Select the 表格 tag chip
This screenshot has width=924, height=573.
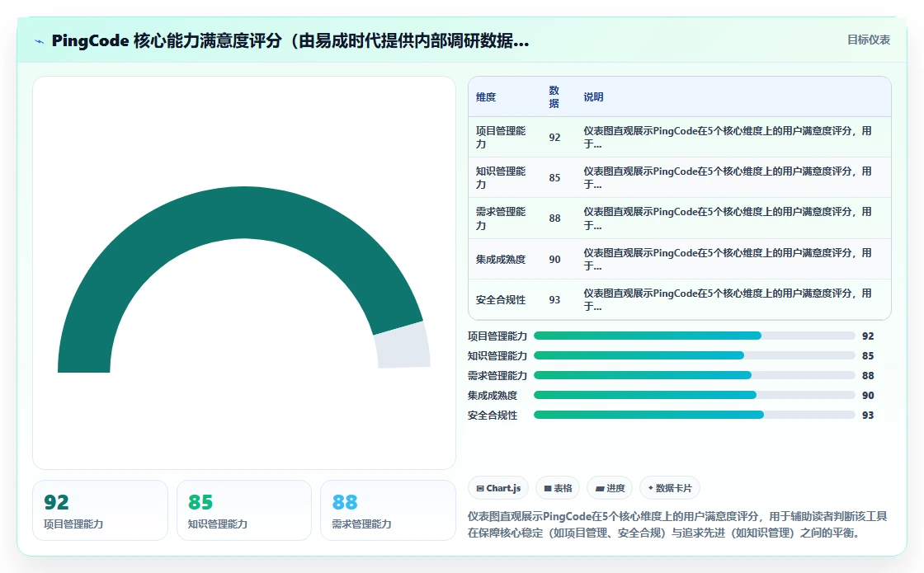tap(558, 488)
